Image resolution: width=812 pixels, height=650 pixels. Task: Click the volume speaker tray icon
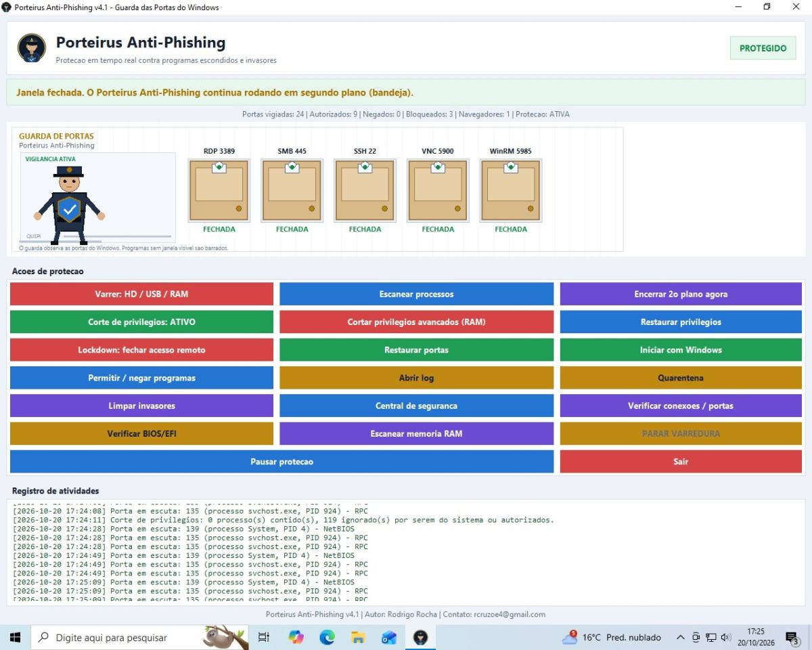point(726,637)
